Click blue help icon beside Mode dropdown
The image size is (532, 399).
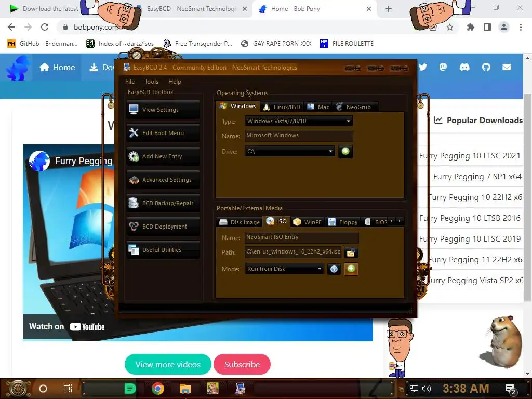(334, 269)
